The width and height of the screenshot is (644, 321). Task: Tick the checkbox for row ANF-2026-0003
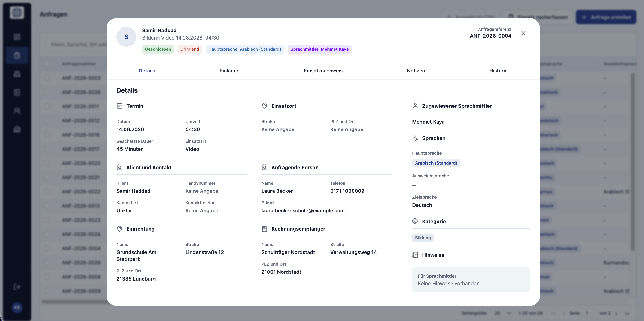[47, 78]
